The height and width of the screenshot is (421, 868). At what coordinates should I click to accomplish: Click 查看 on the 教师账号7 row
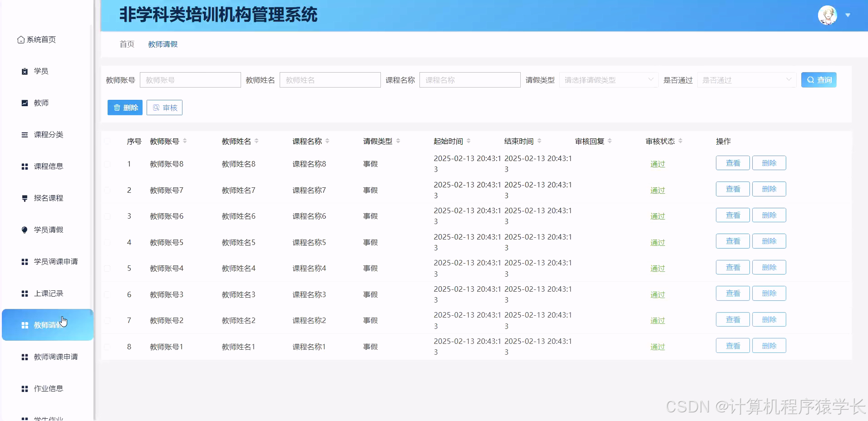(x=732, y=189)
